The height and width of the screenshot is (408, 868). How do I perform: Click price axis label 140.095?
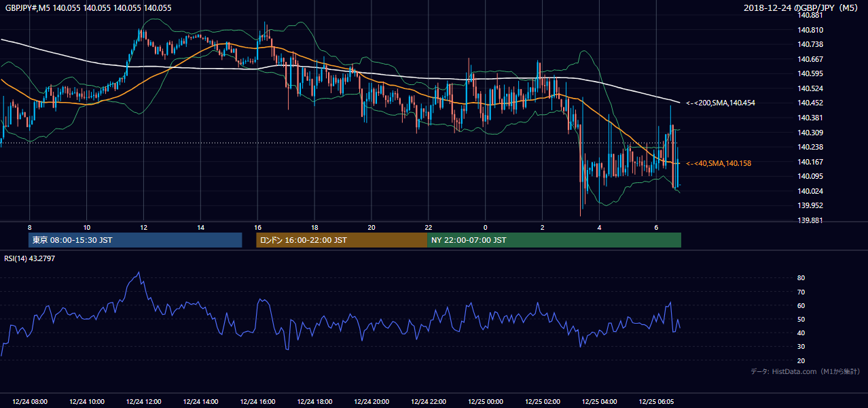point(810,176)
